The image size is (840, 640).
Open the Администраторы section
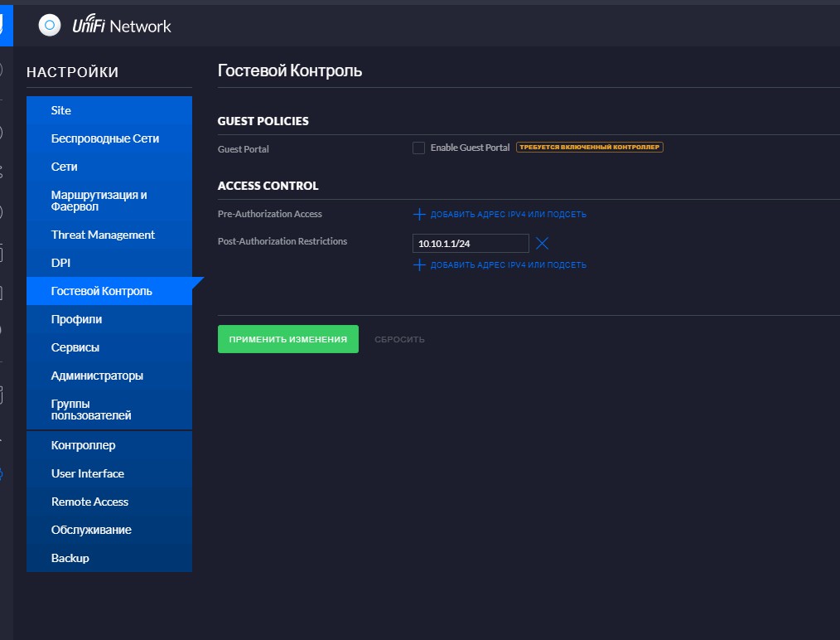[97, 376]
